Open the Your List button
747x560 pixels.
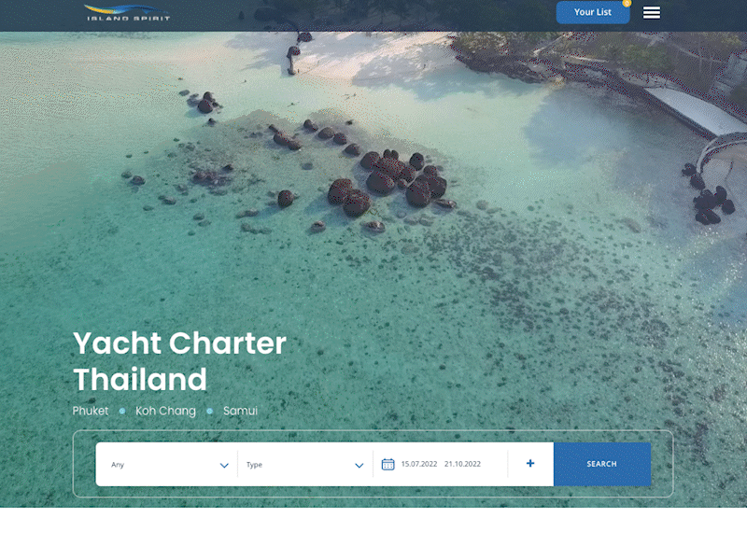coord(593,12)
